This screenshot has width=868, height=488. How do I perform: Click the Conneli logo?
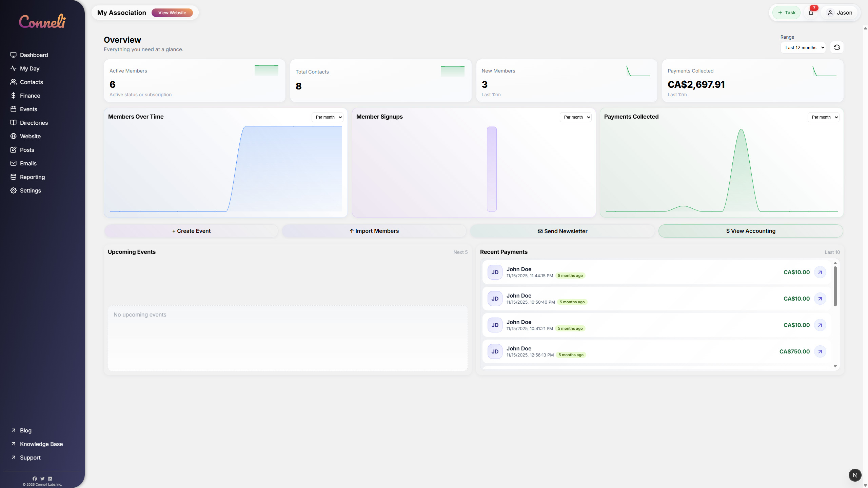point(42,21)
